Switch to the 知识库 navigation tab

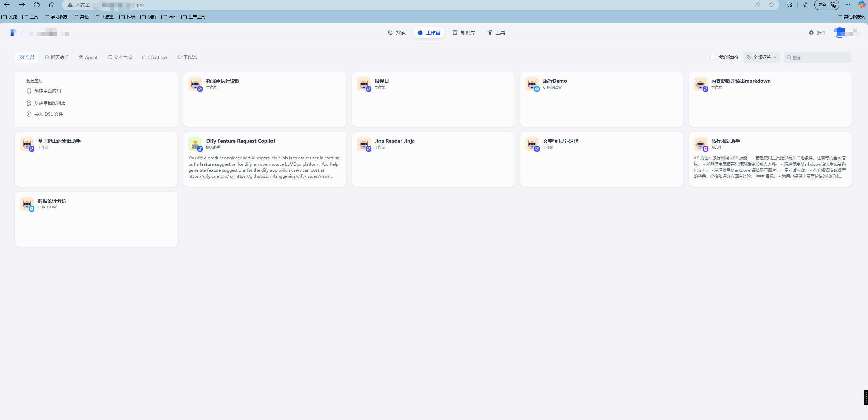(x=464, y=33)
